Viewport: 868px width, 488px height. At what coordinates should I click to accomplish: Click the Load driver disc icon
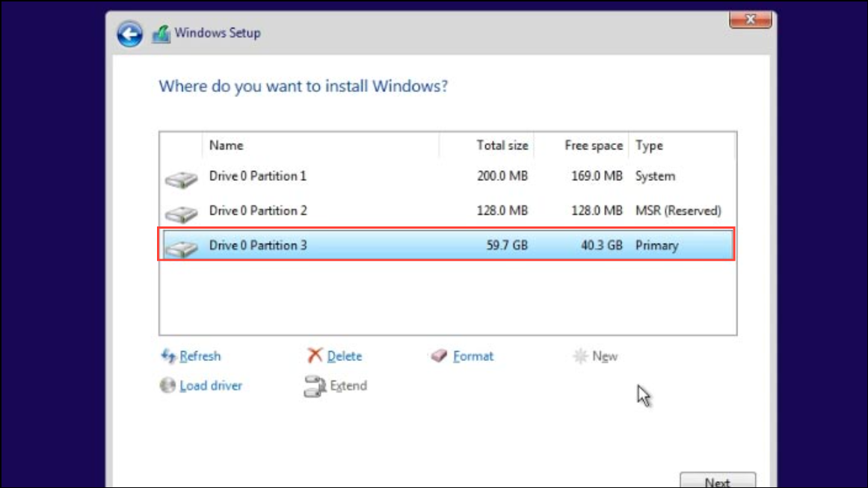(167, 385)
